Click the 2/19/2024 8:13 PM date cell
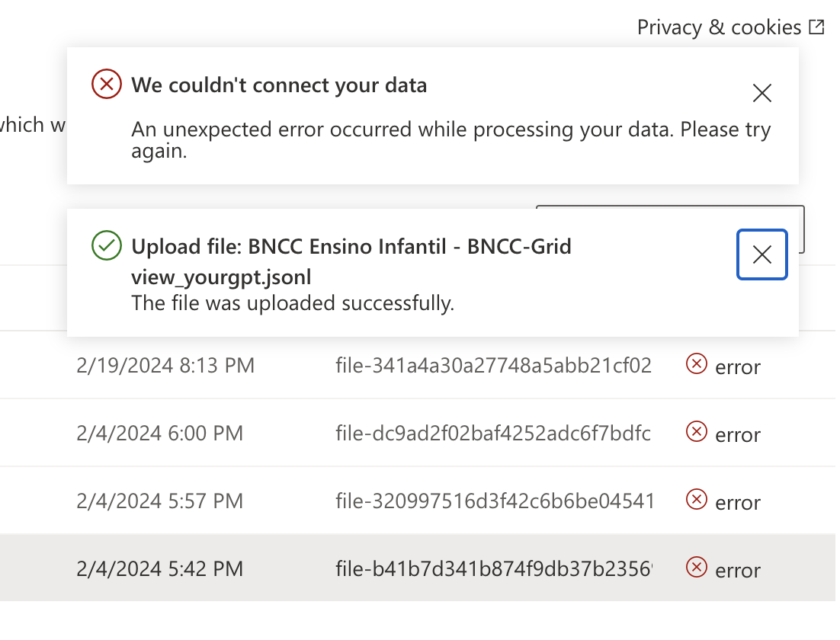The image size is (840, 640). pyautogui.click(x=165, y=366)
